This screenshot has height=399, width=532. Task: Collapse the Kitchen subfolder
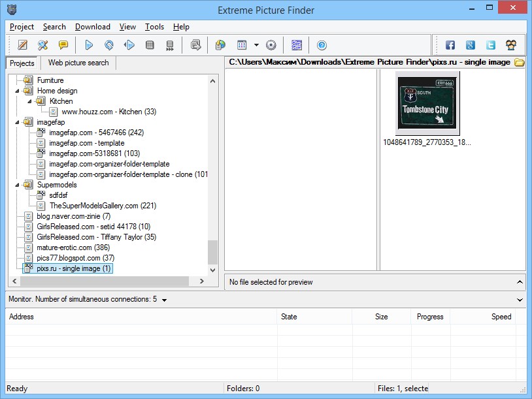(x=29, y=101)
